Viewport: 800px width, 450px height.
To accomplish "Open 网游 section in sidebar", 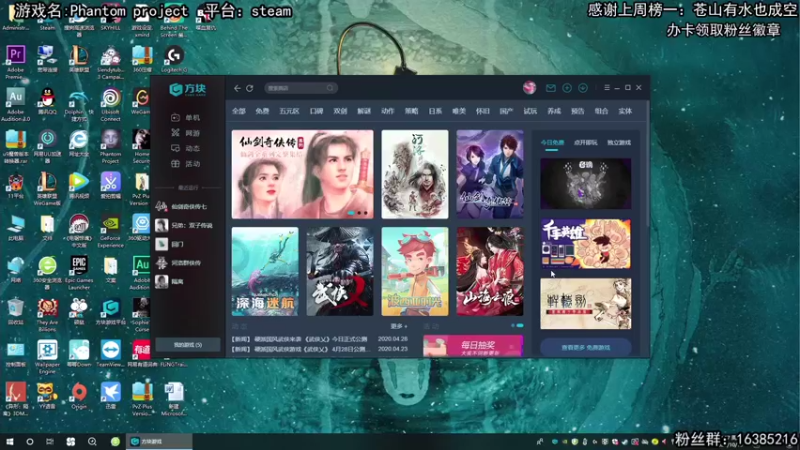I will 186,133.
